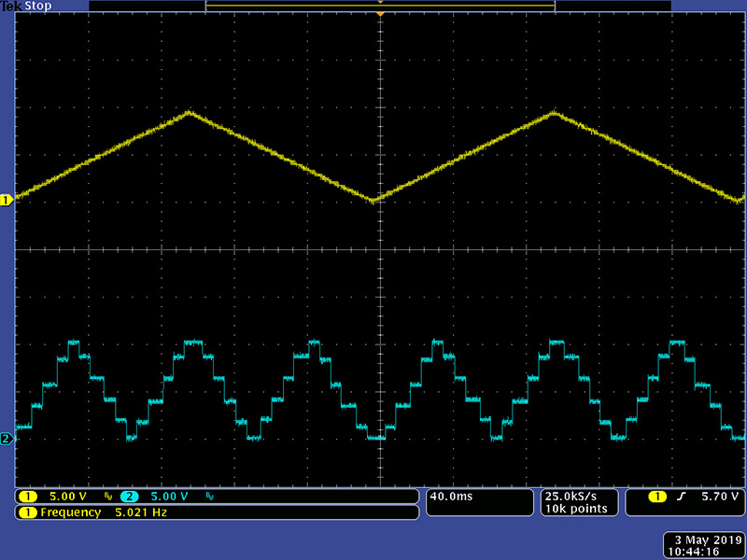Click channel 2 5.00 V scale value
This screenshot has height=560, width=747.
click(169, 497)
